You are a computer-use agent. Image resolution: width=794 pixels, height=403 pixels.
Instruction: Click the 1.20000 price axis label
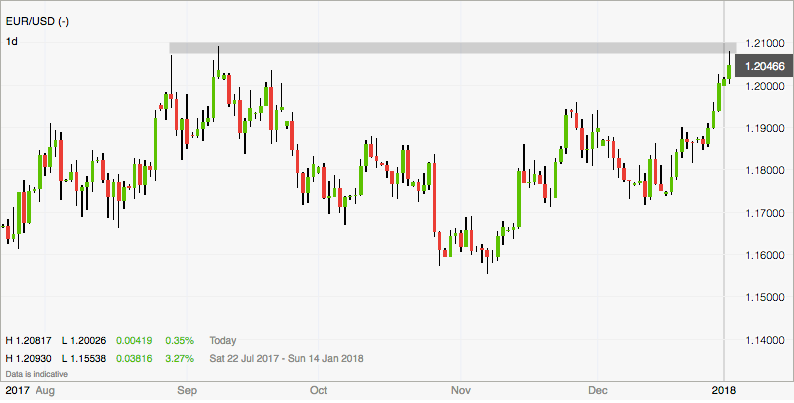765,86
